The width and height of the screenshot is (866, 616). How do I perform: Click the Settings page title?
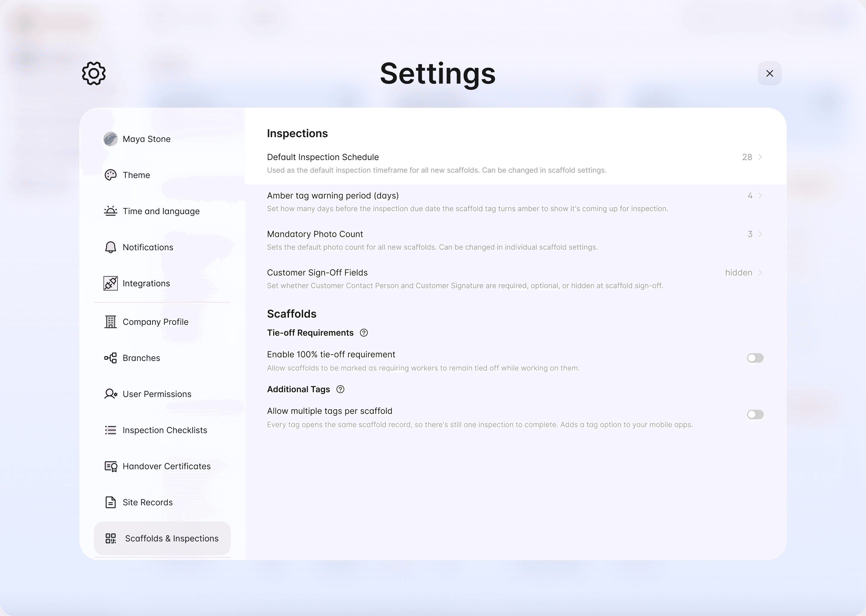tap(438, 74)
